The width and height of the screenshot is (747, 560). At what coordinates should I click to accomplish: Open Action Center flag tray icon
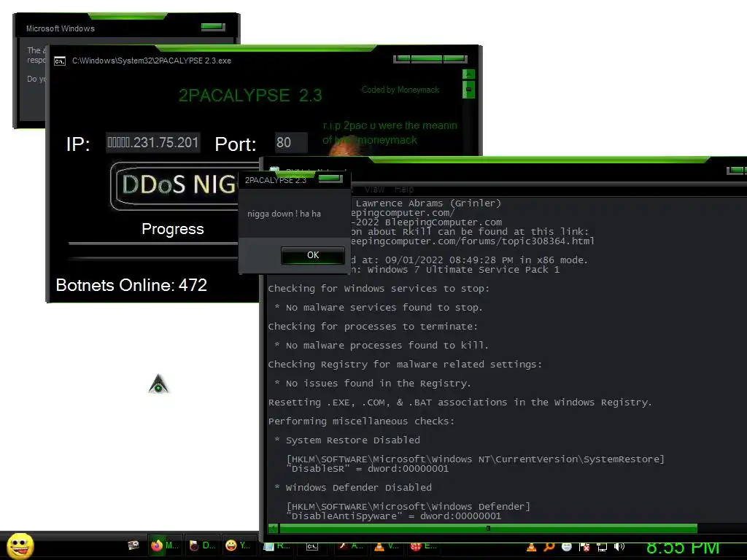click(x=584, y=547)
